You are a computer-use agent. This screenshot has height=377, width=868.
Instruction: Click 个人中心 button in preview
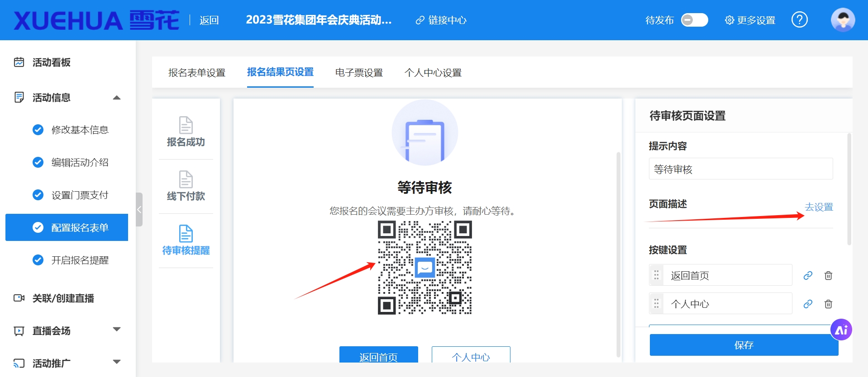click(x=471, y=355)
